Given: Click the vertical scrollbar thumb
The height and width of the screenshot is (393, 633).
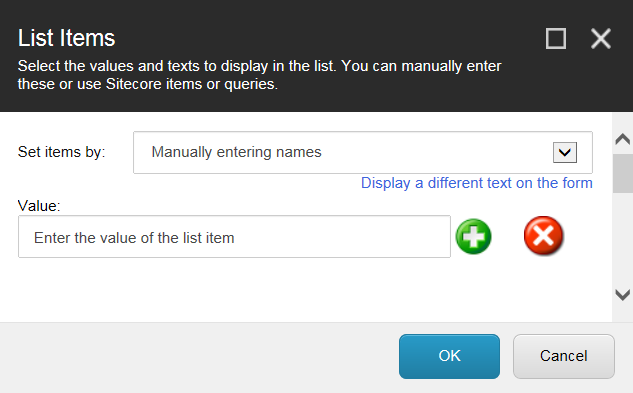Looking at the screenshot, I should click(623, 173).
